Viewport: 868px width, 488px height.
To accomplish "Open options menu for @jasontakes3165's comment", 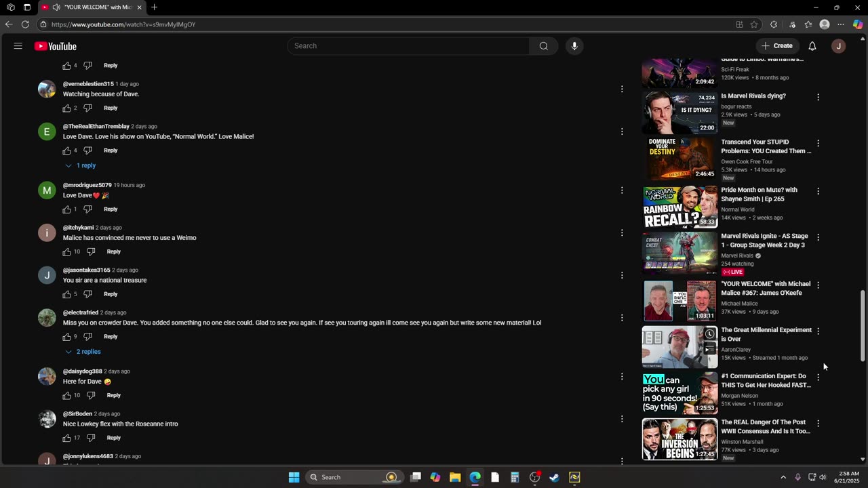I will pyautogui.click(x=622, y=275).
